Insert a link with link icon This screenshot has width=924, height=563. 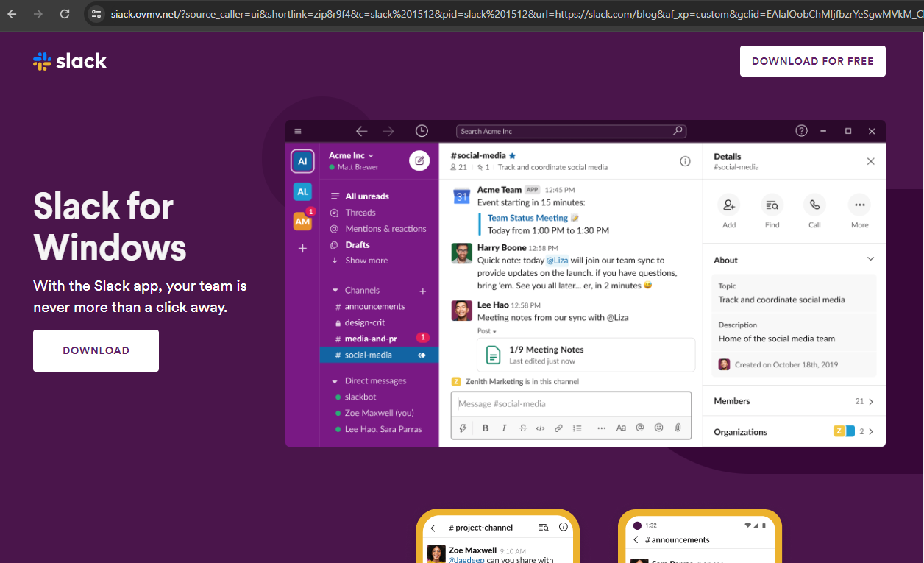558,428
